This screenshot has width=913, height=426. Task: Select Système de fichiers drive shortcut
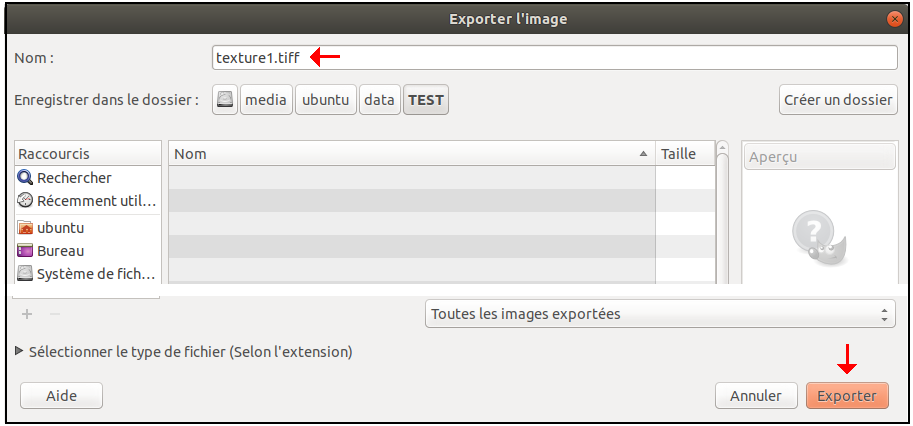87,274
